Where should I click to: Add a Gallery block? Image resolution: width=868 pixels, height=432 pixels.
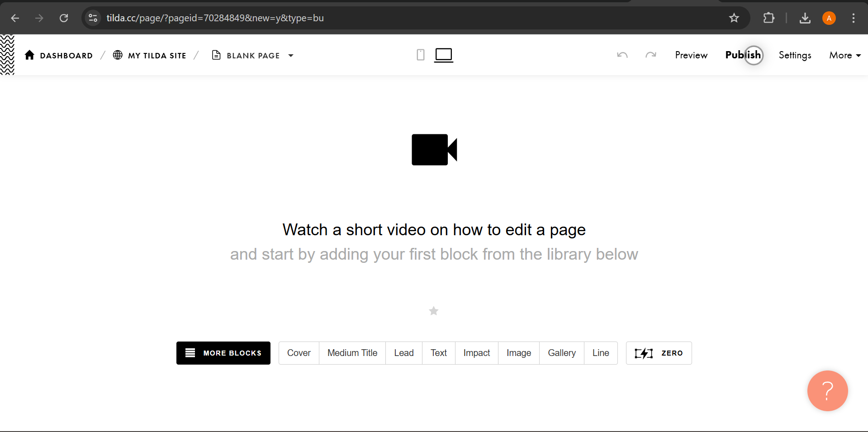[562, 353]
